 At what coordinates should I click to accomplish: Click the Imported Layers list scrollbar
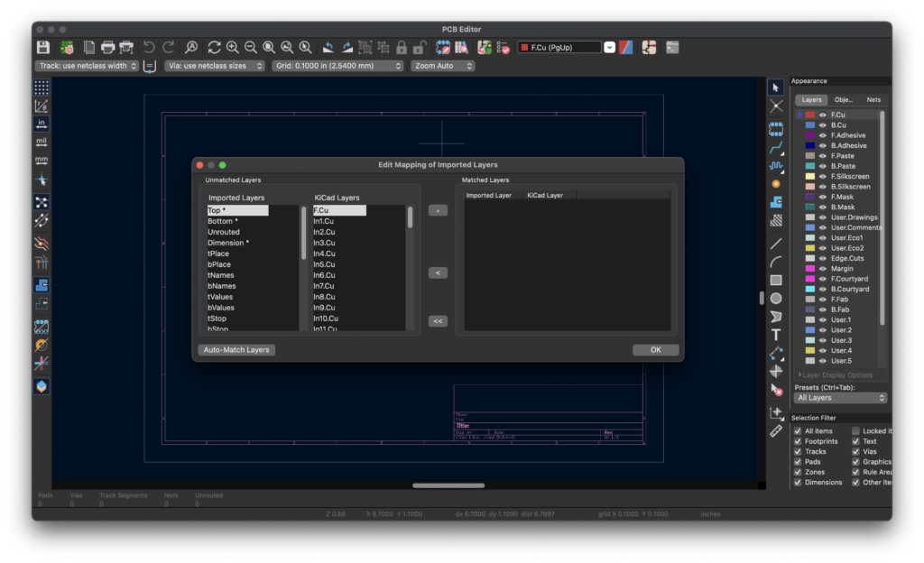click(x=304, y=233)
